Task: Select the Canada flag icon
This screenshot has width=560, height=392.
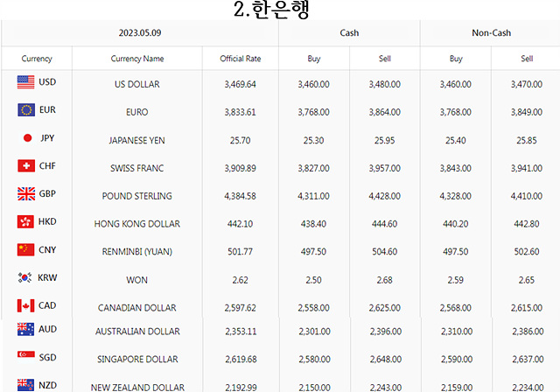Action: point(25,305)
